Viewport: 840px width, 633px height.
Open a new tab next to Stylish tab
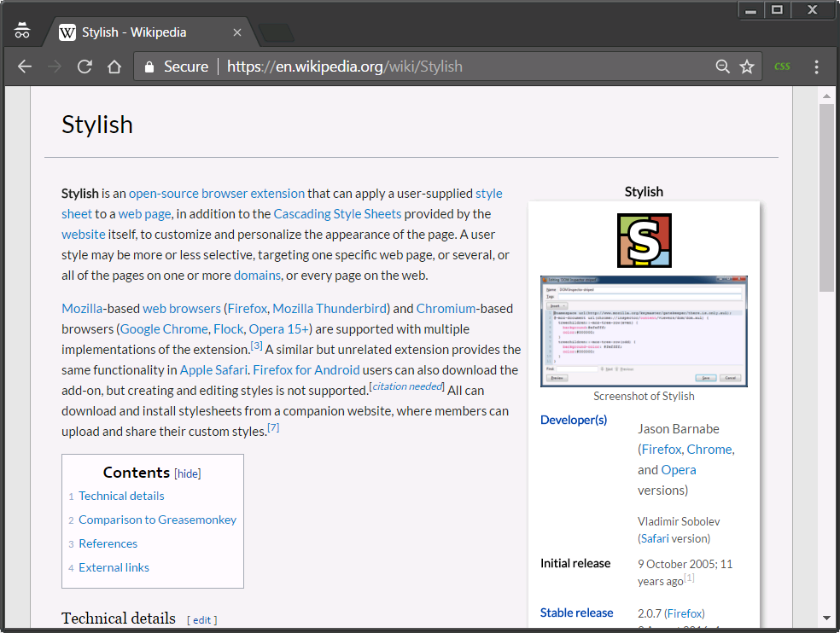(276, 32)
